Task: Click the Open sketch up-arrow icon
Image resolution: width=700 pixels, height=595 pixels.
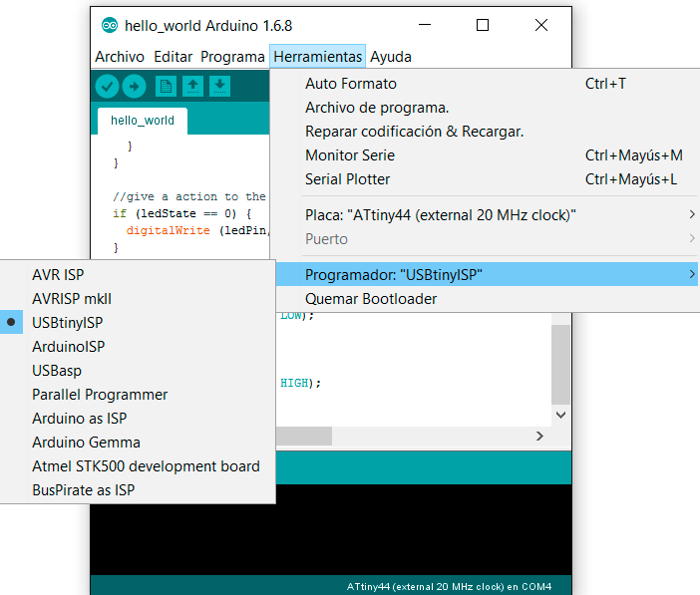Action: pos(192,86)
